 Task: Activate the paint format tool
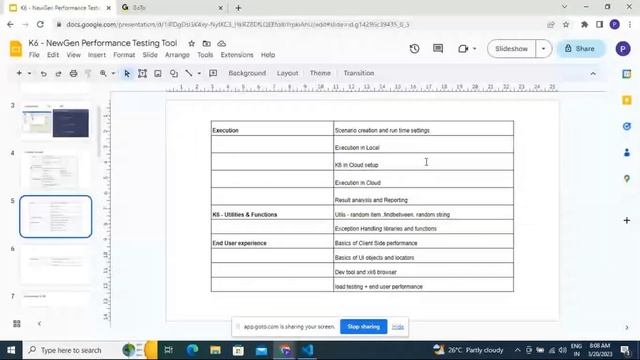[x=88, y=73]
